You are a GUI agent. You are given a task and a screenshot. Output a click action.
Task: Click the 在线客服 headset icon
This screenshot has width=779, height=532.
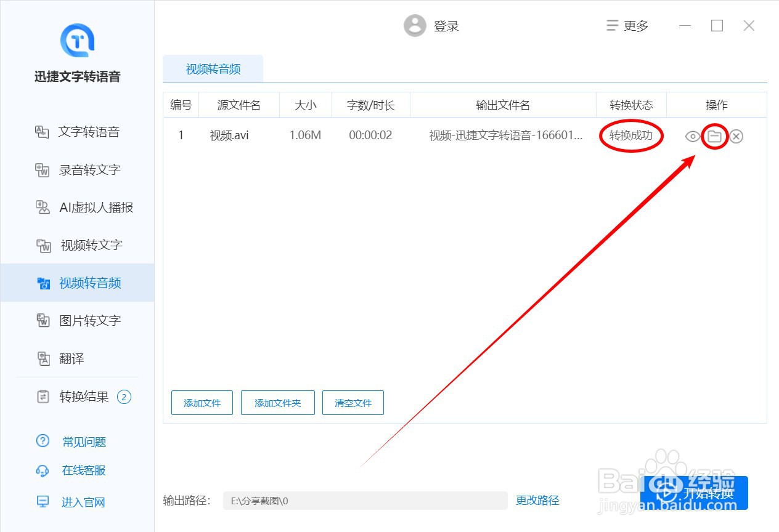[x=43, y=470]
